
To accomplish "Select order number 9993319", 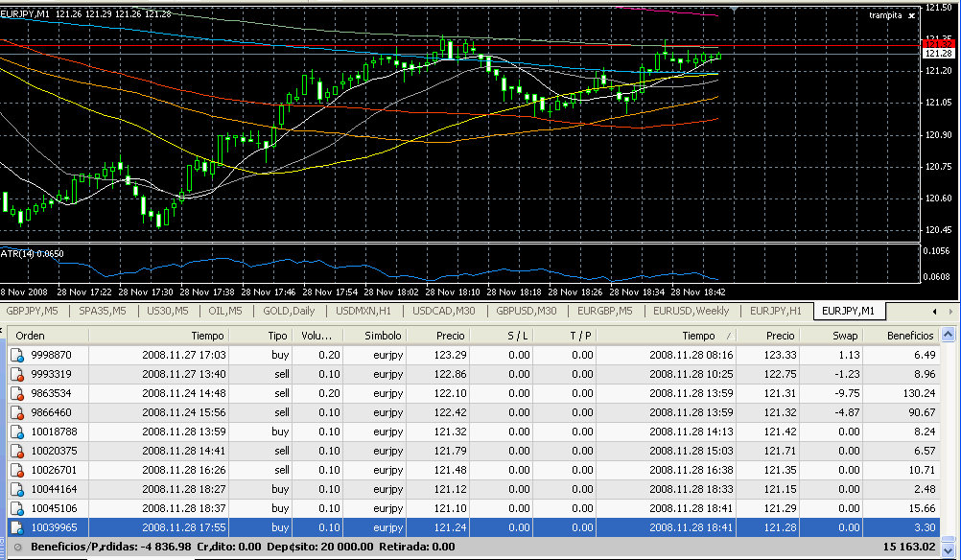I will coord(52,374).
